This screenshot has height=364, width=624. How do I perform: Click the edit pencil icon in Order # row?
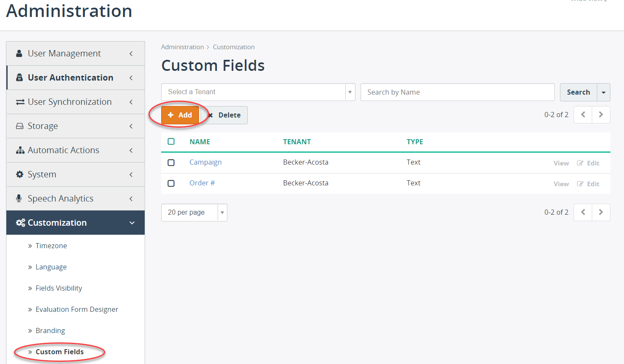pos(580,184)
